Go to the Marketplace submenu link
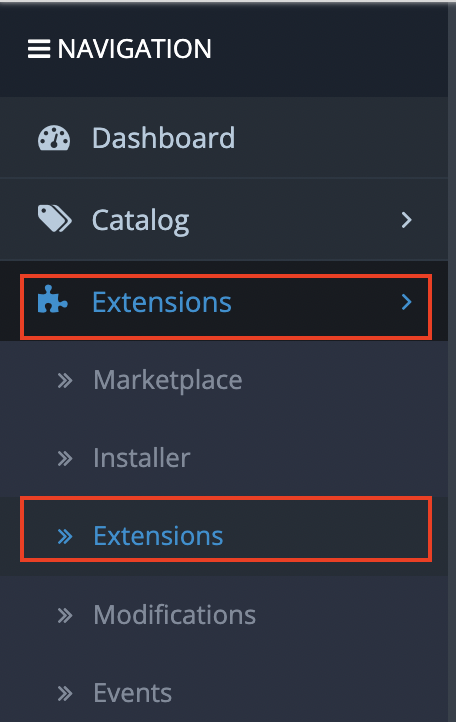 click(x=168, y=380)
